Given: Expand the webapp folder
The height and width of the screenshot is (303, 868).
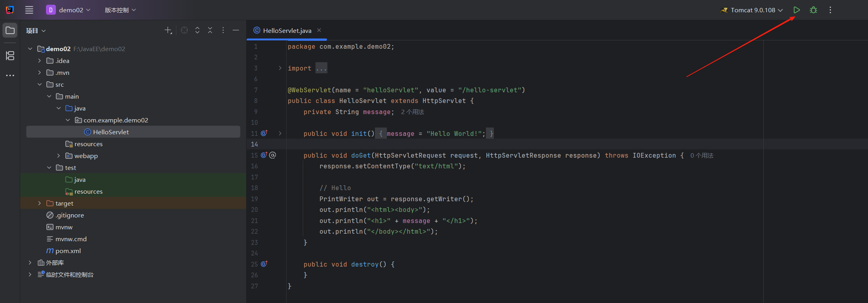Looking at the screenshot, I should 59,156.
